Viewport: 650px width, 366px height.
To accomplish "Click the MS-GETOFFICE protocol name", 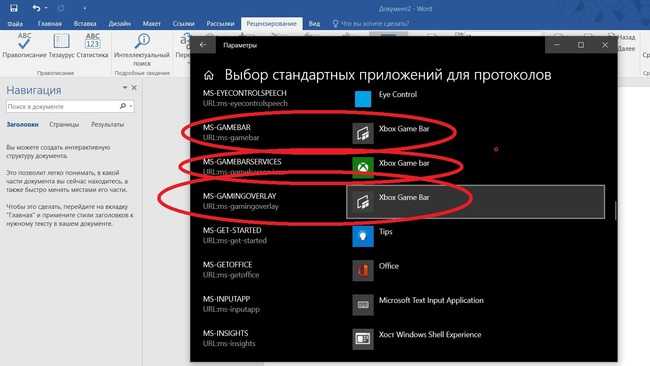I will [x=228, y=264].
